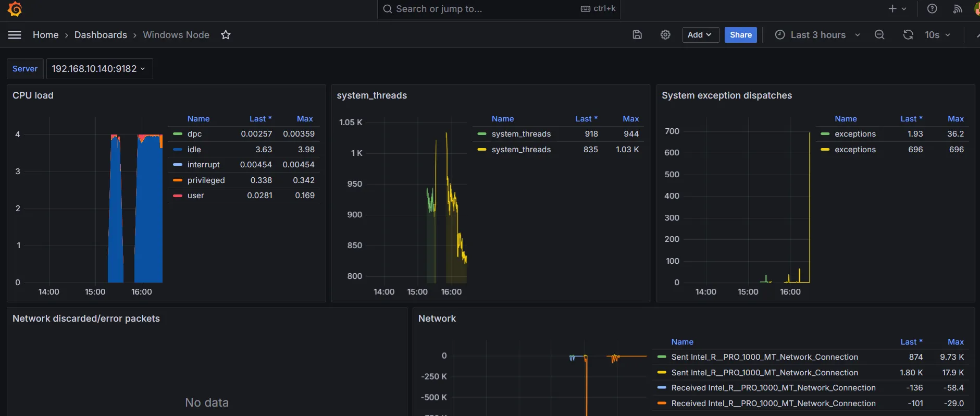
Task: Open the Last 3 hours time picker
Action: click(817, 35)
